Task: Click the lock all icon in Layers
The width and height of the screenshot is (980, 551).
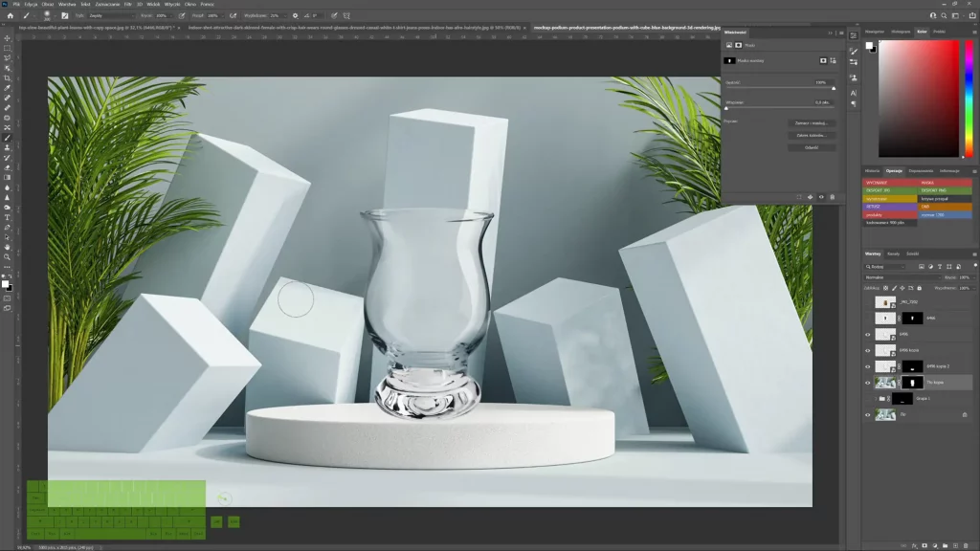Action: click(x=919, y=288)
